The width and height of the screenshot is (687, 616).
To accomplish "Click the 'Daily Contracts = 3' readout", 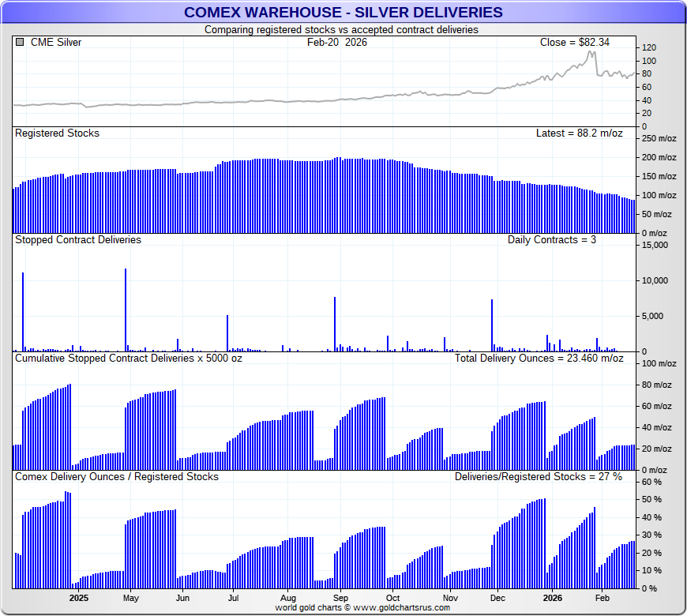I will 551,239.
